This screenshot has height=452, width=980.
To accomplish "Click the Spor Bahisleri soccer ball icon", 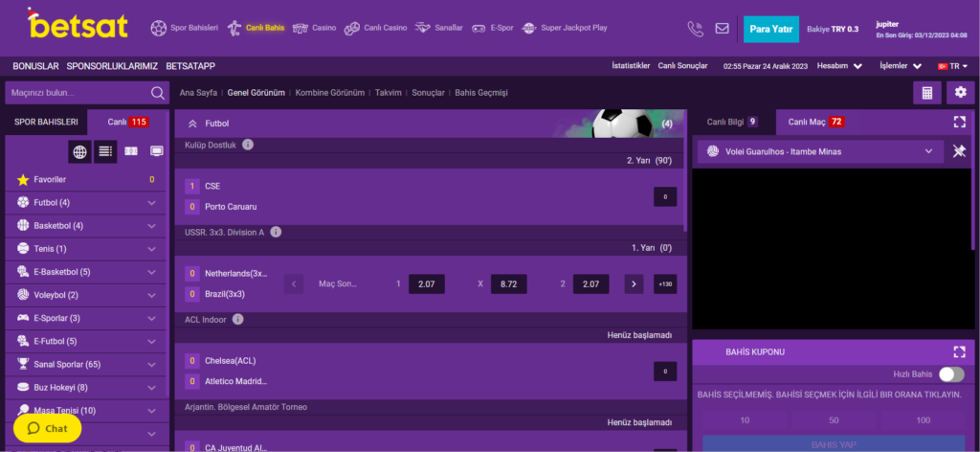I will pyautogui.click(x=159, y=28).
